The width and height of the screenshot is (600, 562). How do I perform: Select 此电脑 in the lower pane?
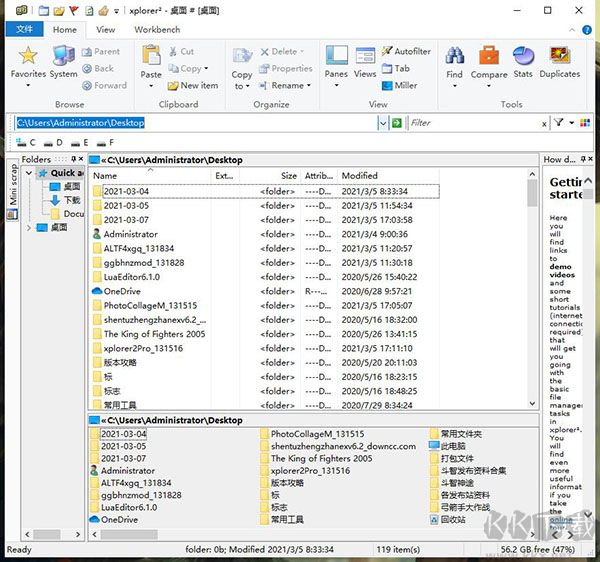pos(448,446)
